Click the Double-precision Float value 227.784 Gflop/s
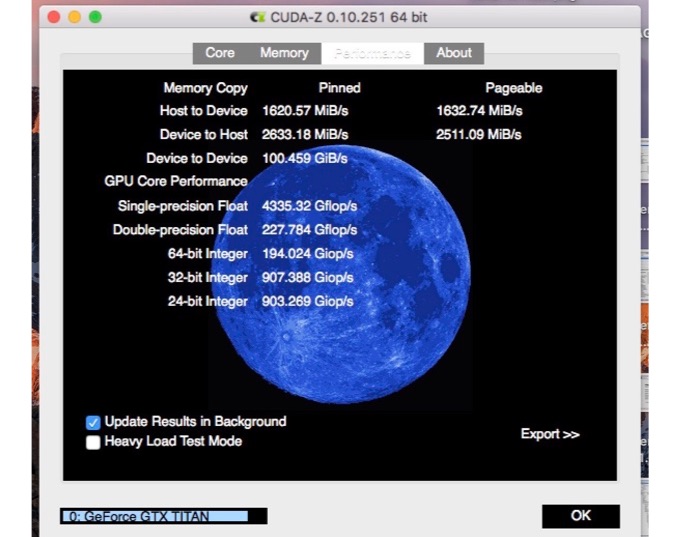Screen dimensions: 680x537 coord(310,230)
